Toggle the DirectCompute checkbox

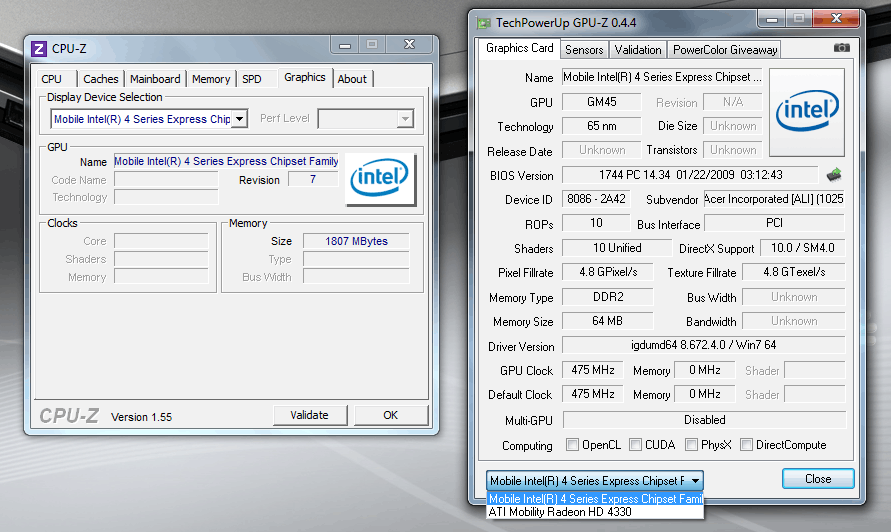[746, 444]
